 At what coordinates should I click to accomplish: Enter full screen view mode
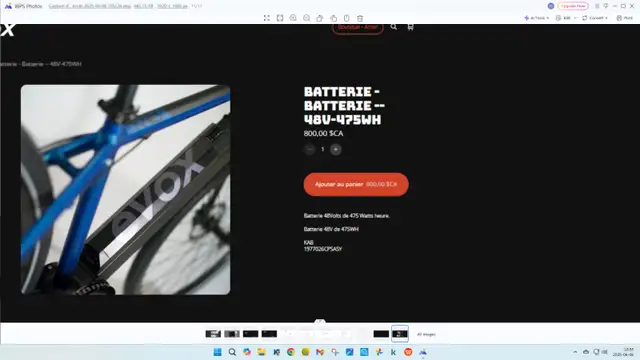pyautogui.click(x=267, y=18)
